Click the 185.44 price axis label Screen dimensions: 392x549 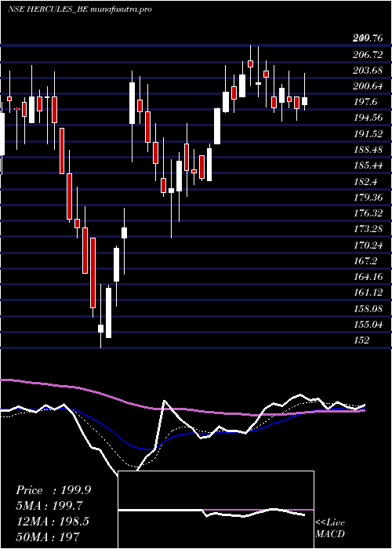(x=368, y=165)
